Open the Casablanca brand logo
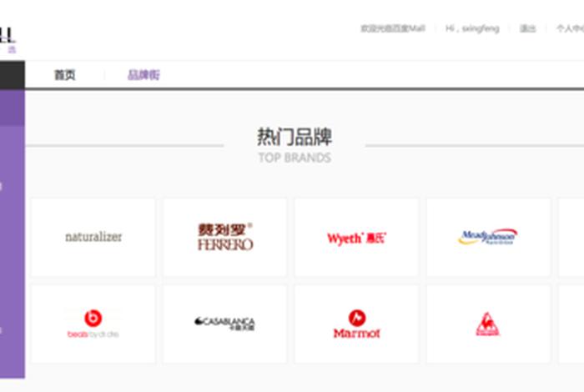 tap(225, 324)
